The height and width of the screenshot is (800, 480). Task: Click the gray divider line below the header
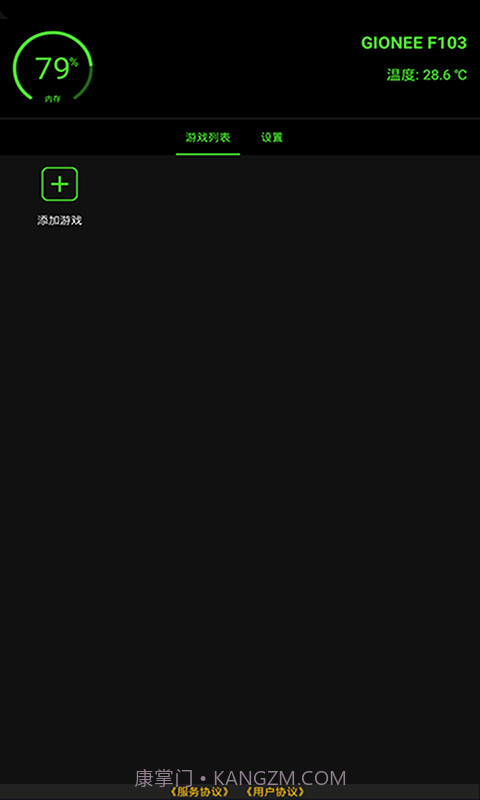point(240,118)
